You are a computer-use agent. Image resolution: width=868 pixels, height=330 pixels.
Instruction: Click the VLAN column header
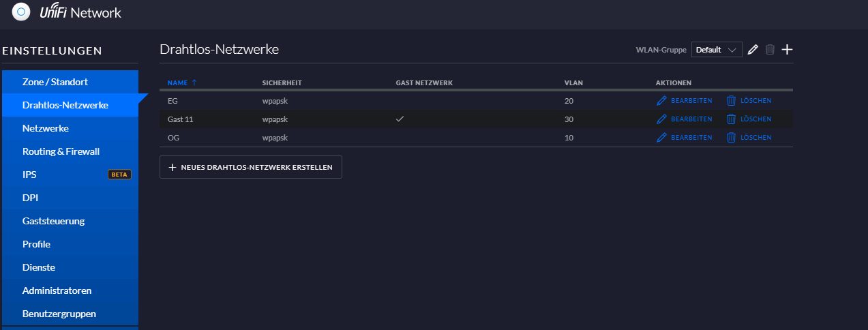(x=573, y=83)
